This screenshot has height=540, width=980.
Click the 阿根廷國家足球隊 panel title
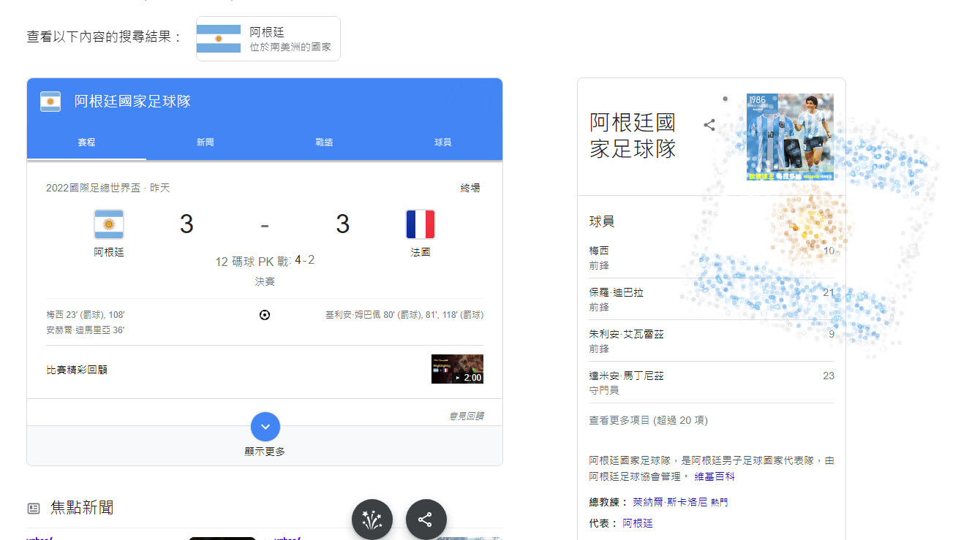click(633, 136)
